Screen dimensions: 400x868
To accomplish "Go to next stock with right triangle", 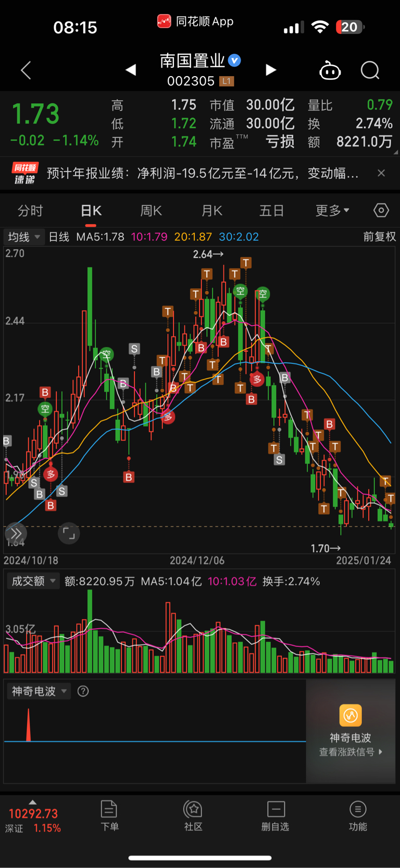I will (271, 70).
